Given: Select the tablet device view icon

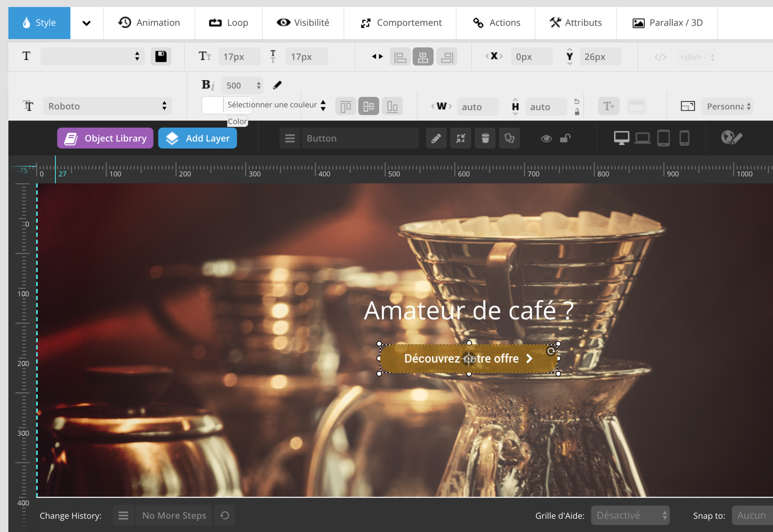Looking at the screenshot, I should click(x=663, y=138).
